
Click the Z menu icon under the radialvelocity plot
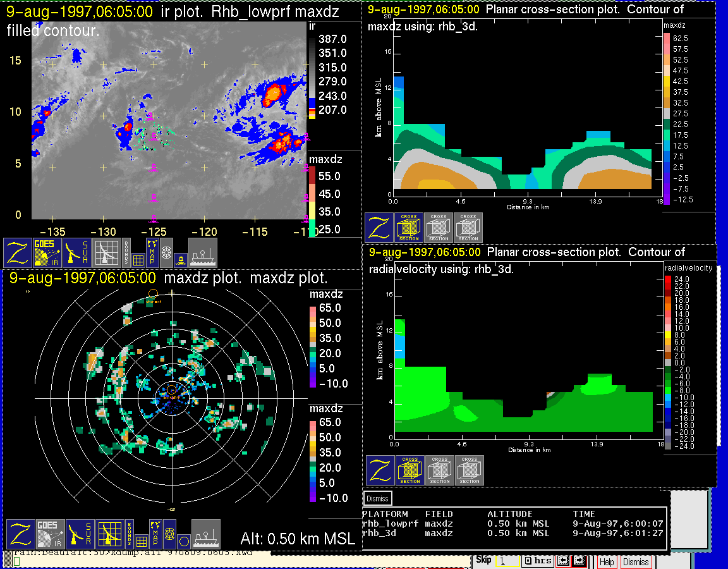point(380,470)
